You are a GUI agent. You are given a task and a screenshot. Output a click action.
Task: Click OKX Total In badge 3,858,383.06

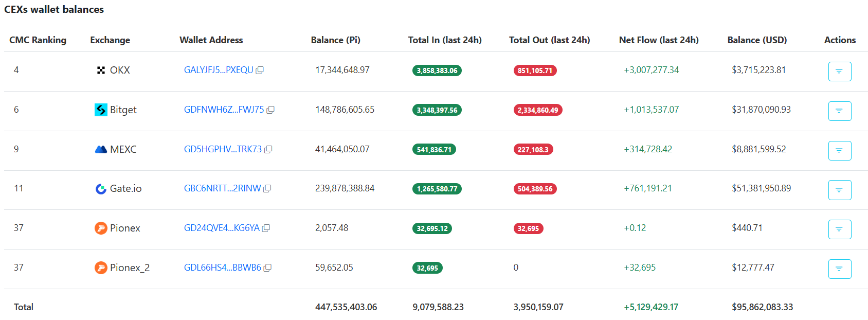point(437,70)
